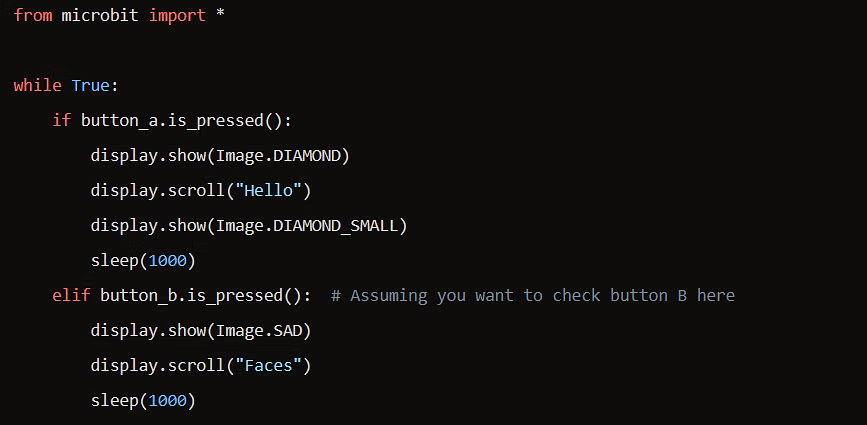
Task: Click the "while" keyword
Action: coord(37,85)
